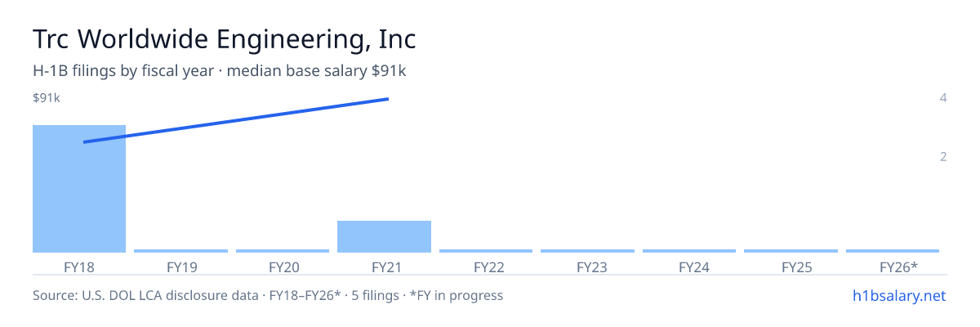Click the FY22 axis label
The height and width of the screenshot is (327, 980).
[488, 267]
